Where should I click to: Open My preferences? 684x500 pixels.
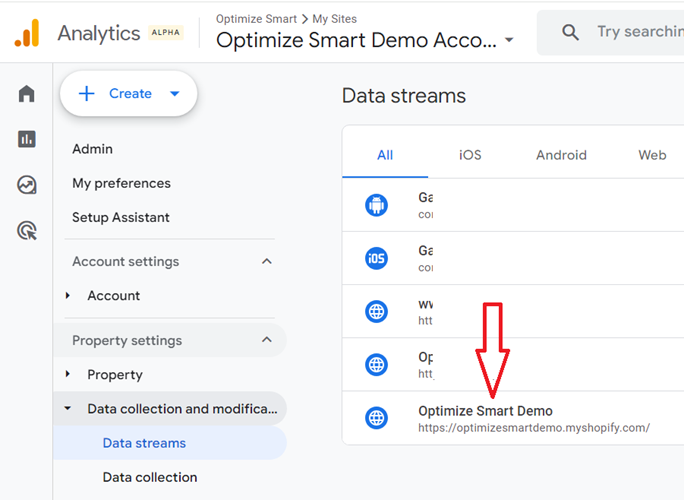121,183
